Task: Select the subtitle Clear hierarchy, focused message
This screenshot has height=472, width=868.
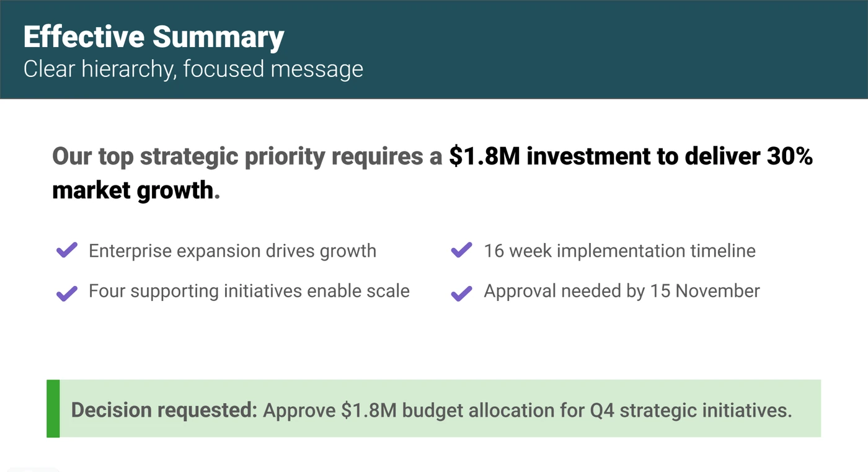Action: 193,69
